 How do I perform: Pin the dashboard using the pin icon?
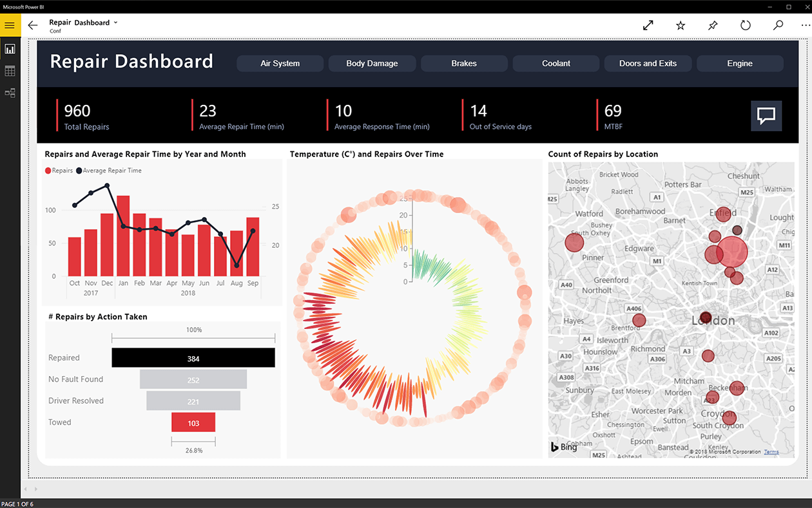(x=713, y=25)
